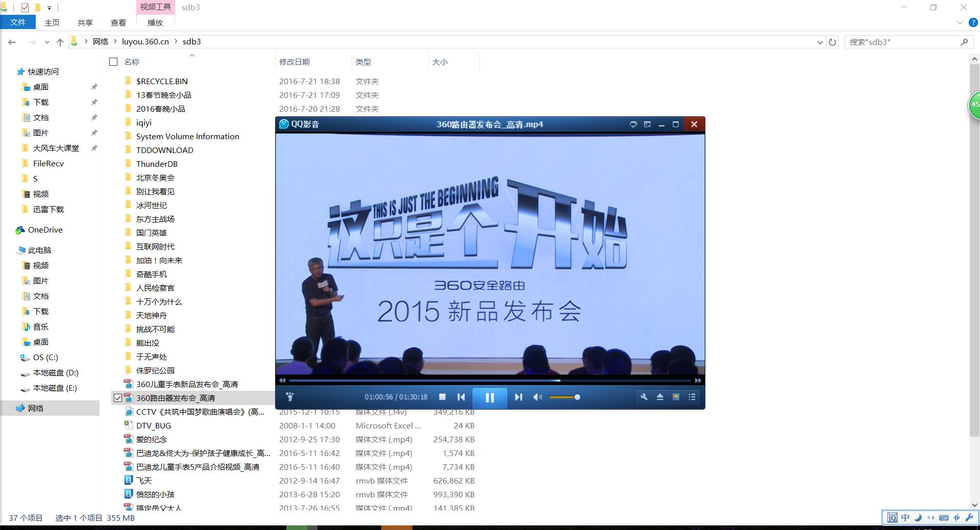Expand the address bar history dropdown
Screen dimensions: 980x530
tap(820, 42)
